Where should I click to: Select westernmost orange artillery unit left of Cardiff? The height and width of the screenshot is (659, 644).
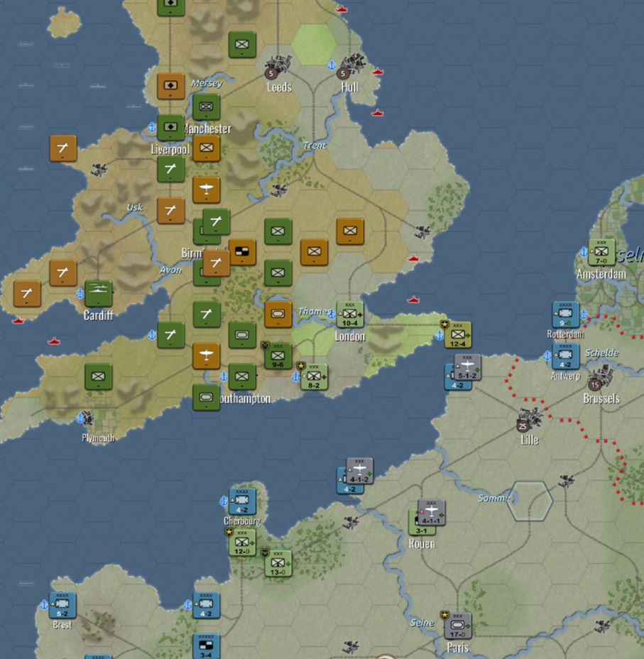coord(27,293)
